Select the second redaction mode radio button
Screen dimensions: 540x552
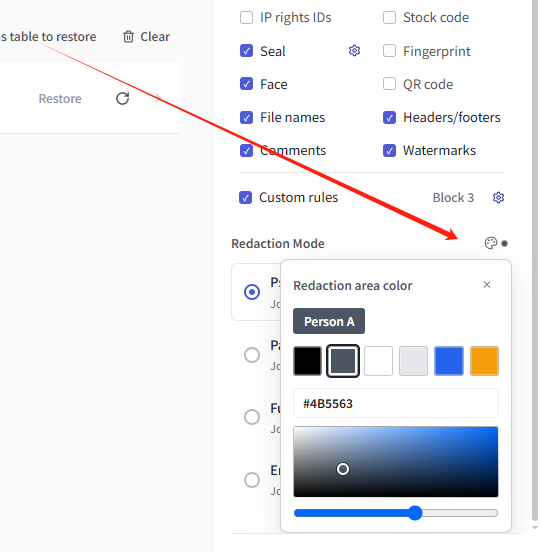click(252, 355)
